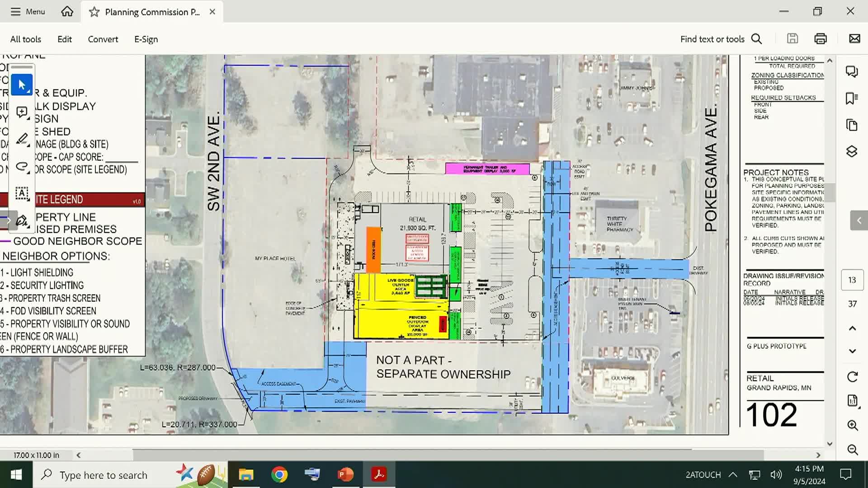Open the hamburger Menu button

coord(28,12)
